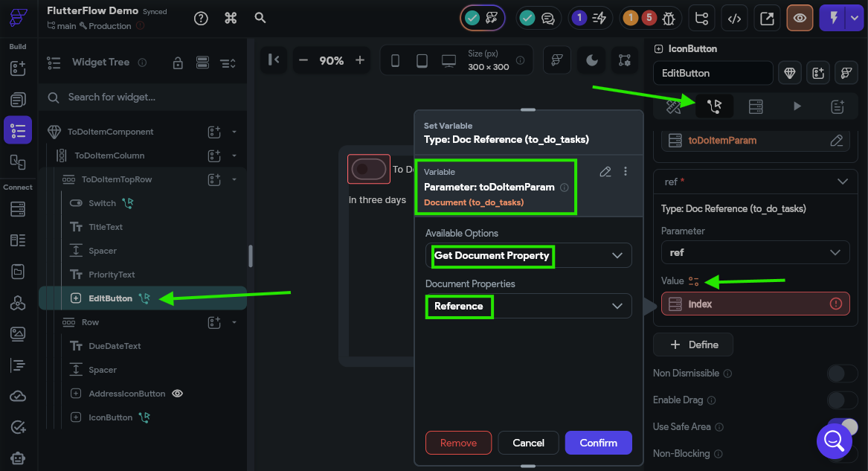
Task: Open the tests checkmark icon in sidebar
Action: [x=18, y=426]
